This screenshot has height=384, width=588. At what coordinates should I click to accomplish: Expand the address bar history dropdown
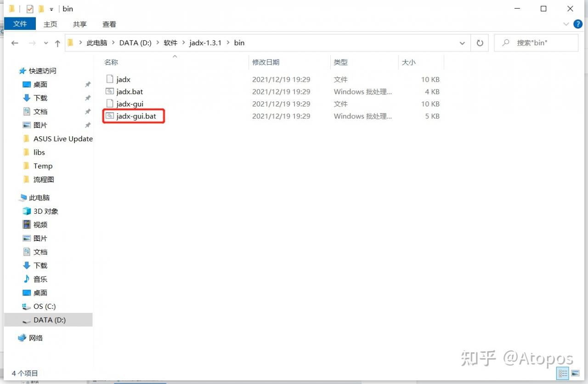coord(462,43)
